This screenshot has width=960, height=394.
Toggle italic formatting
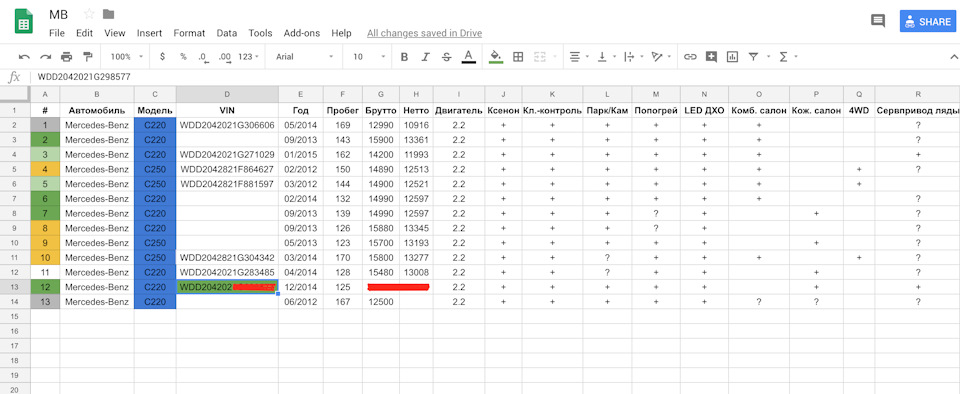[x=426, y=57]
